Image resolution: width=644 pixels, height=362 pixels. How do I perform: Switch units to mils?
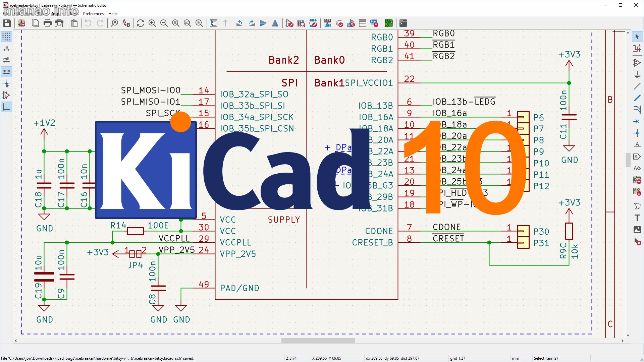6,60
